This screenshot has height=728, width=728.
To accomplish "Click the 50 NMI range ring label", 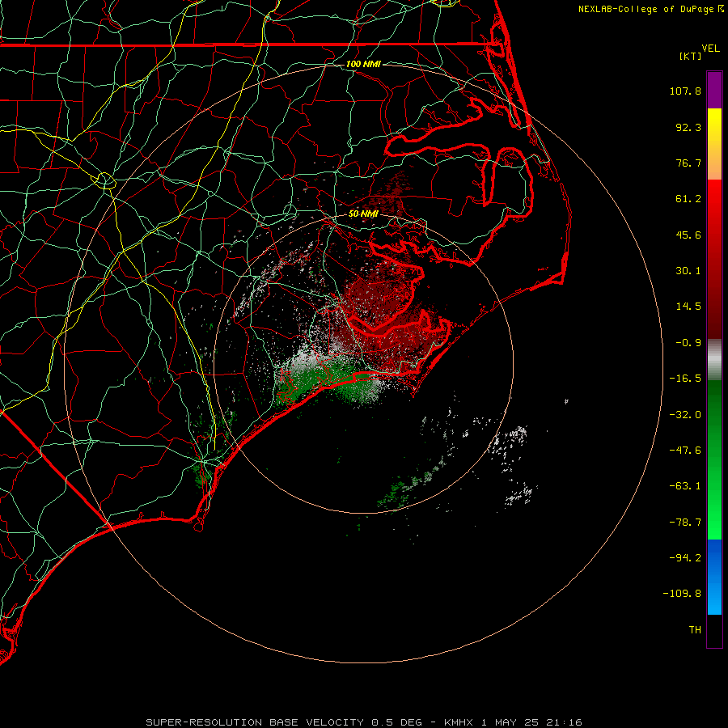I will 363,214.
